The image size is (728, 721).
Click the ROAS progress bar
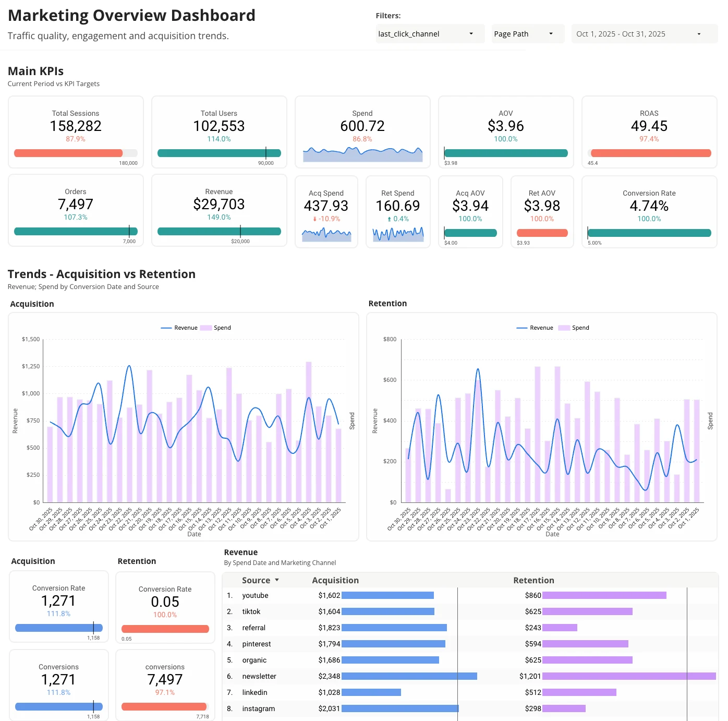point(649,153)
